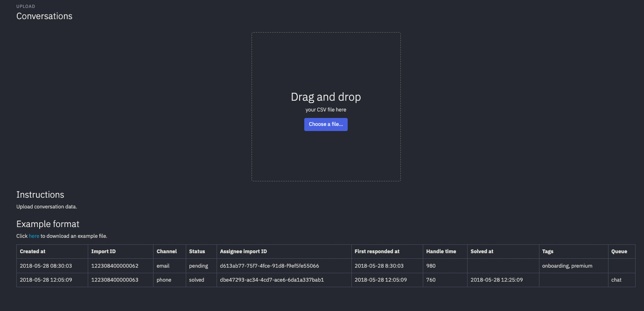644x311 pixels.
Task: Click the UPLOAD breadcrumb label
Action: pos(26,7)
